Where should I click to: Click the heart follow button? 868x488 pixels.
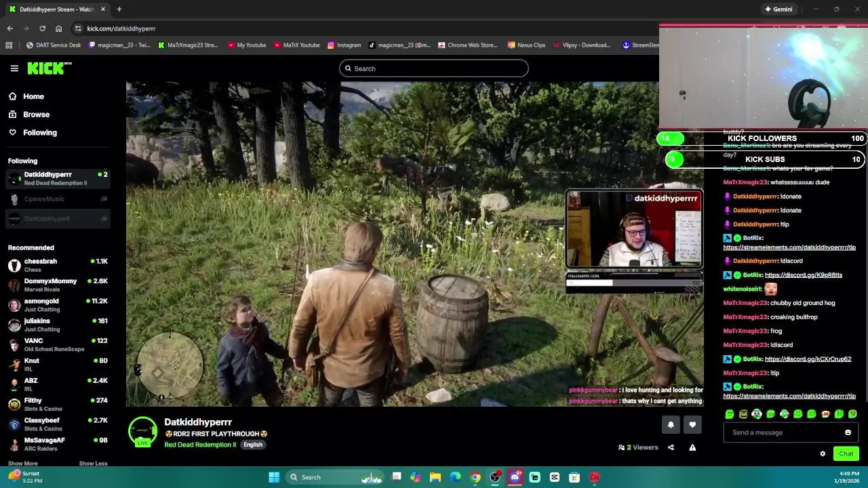pos(692,425)
